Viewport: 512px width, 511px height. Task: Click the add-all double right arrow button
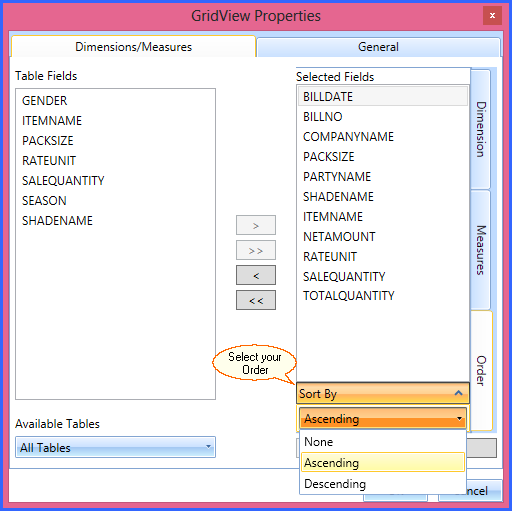click(256, 250)
